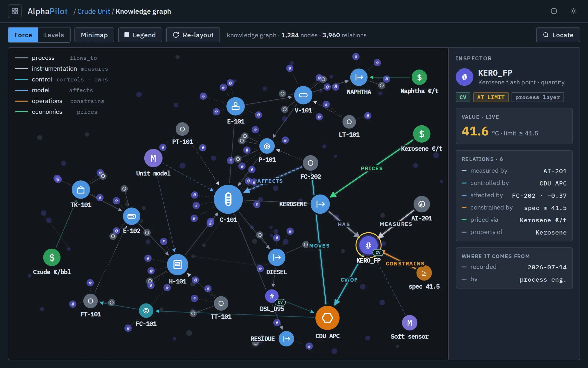Click the spec ≥ 41.5 constrained by value

pos(545,208)
